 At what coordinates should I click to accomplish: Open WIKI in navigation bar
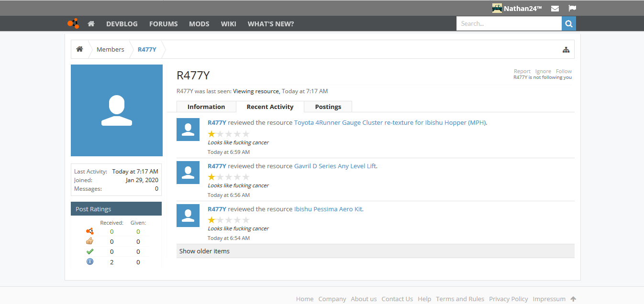click(228, 23)
